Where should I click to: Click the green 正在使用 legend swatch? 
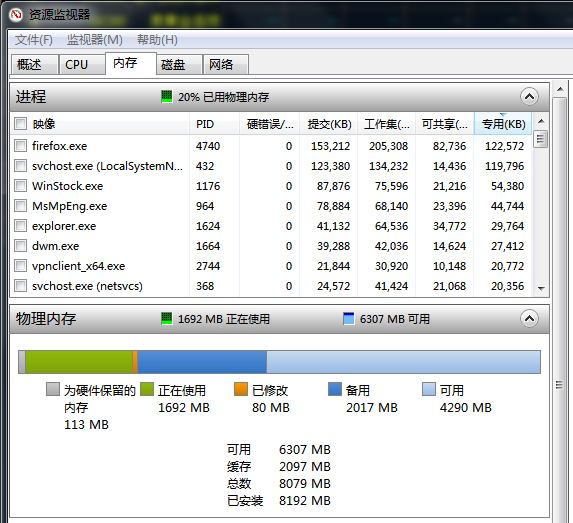coord(147,389)
